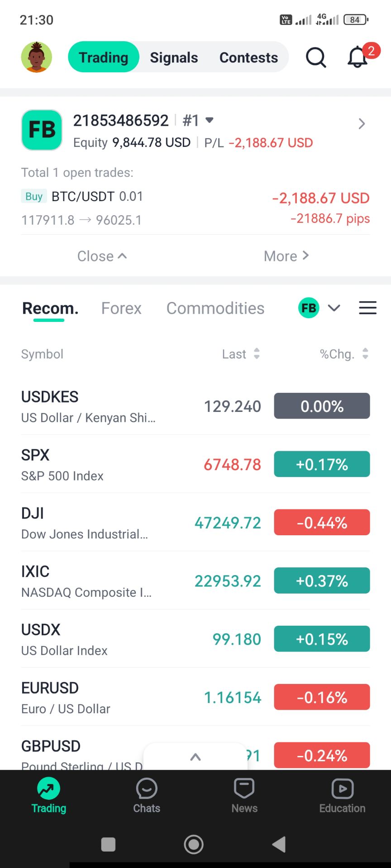This screenshot has width=391, height=868.
Task: Tap Close to collapse open trades
Action: [x=102, y=256]
